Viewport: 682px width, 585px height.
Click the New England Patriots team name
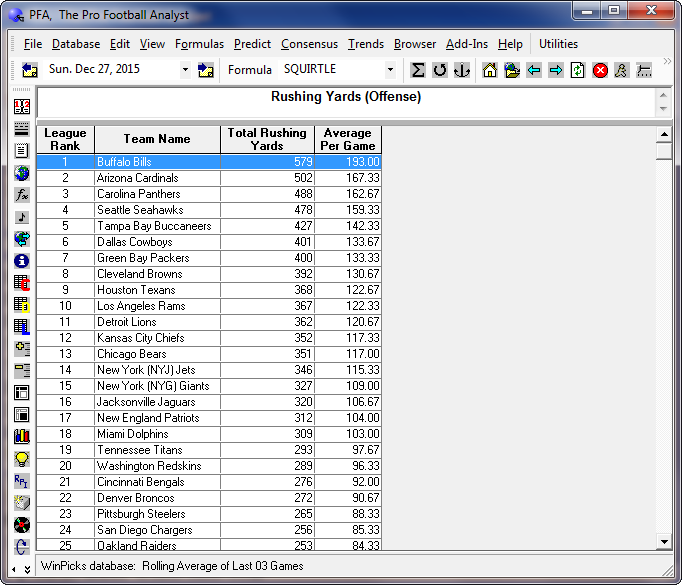(148, 418)
